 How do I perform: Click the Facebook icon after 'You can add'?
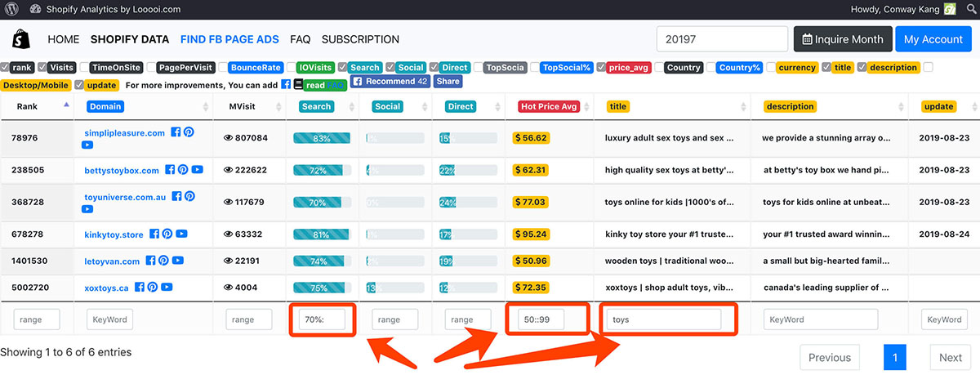pyautogui.click(x=286, y=84)
